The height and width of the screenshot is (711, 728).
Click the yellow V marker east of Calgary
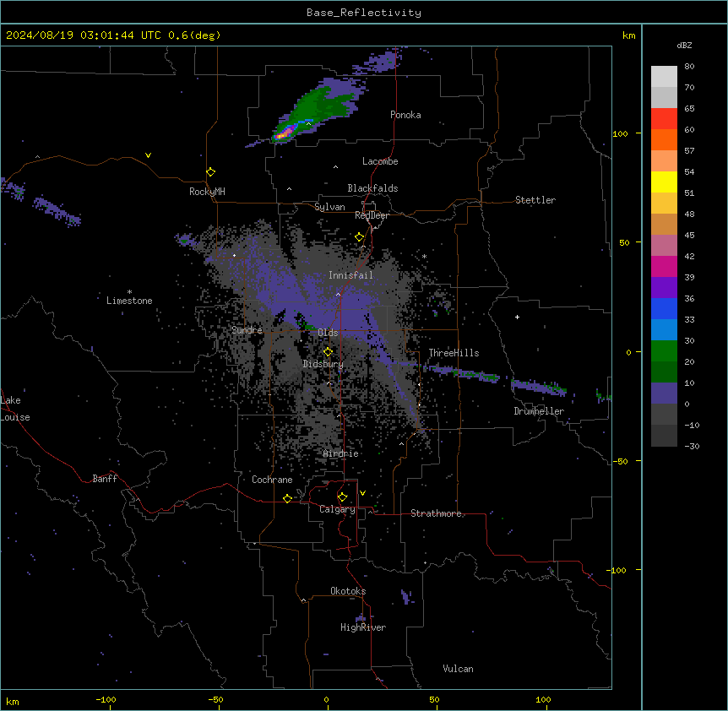(362, 493)
